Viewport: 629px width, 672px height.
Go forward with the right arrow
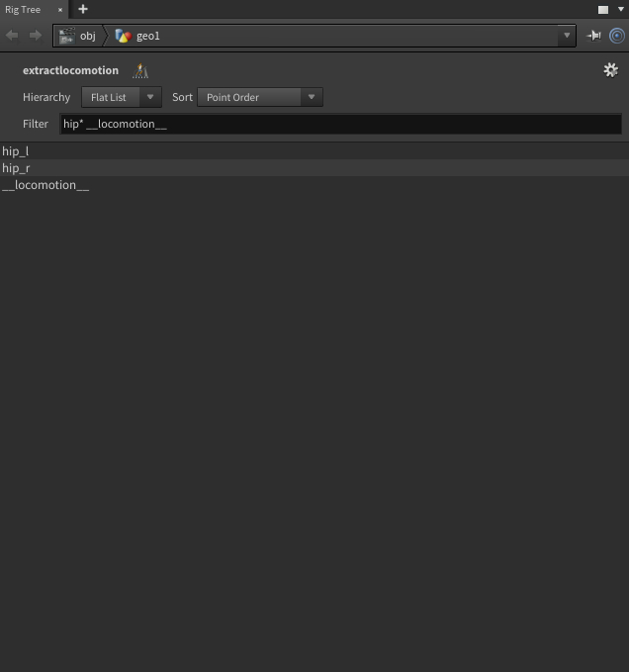(x=36, y=36)
